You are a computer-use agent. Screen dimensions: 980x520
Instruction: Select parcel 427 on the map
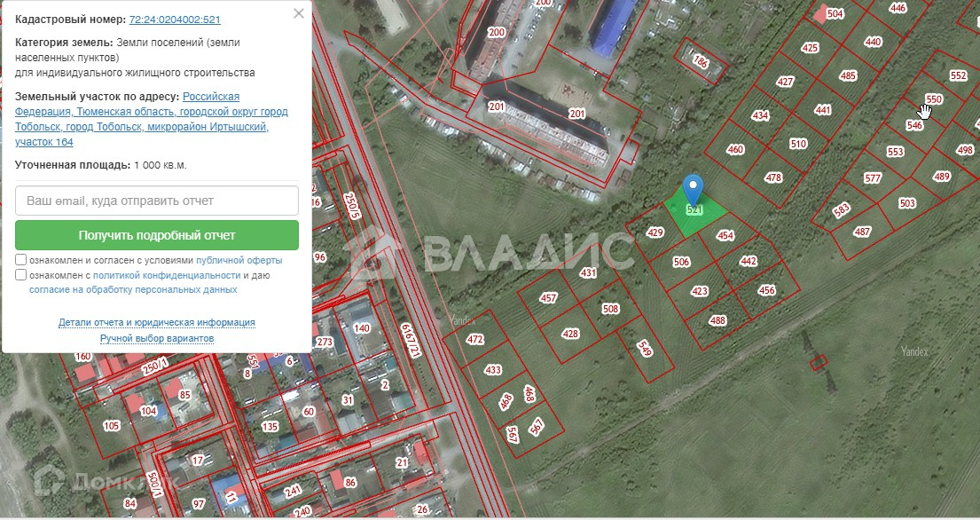point(785,82)
